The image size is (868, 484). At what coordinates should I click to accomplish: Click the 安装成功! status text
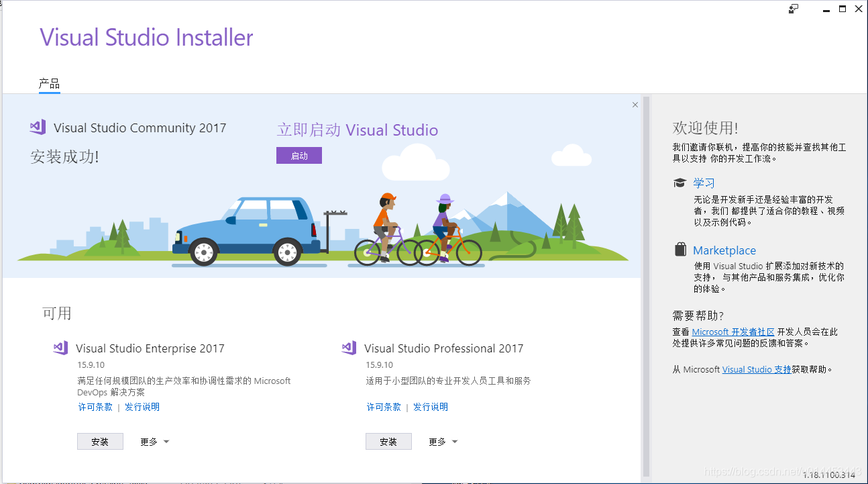pyautogui.click(x=64, y=157)
